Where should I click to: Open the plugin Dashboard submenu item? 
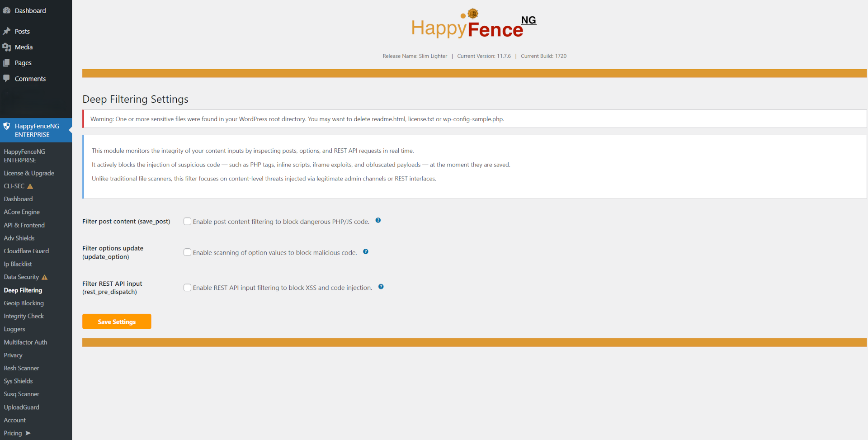click(x=18, y=199)
